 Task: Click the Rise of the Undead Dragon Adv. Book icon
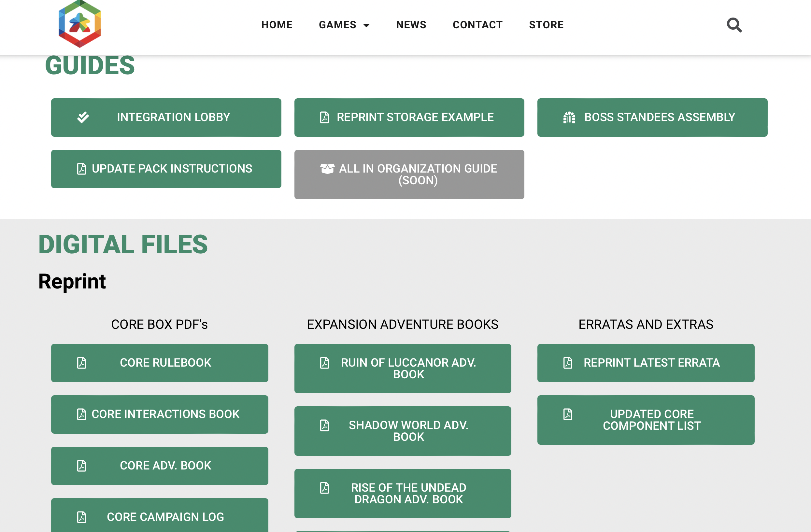tap(325, 493)
